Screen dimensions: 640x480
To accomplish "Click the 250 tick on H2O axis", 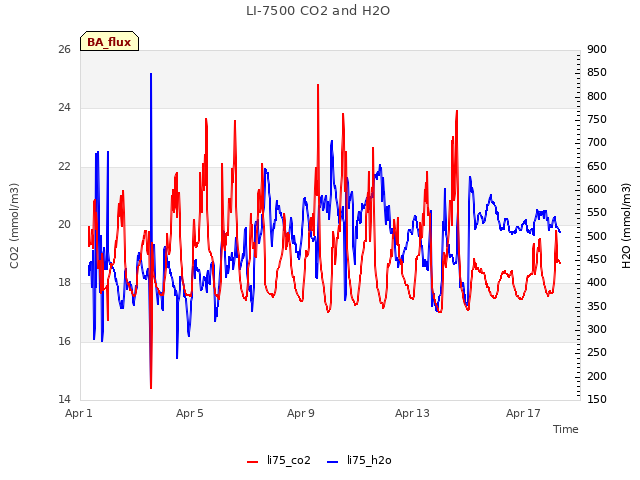I will [x=597, y=353].
